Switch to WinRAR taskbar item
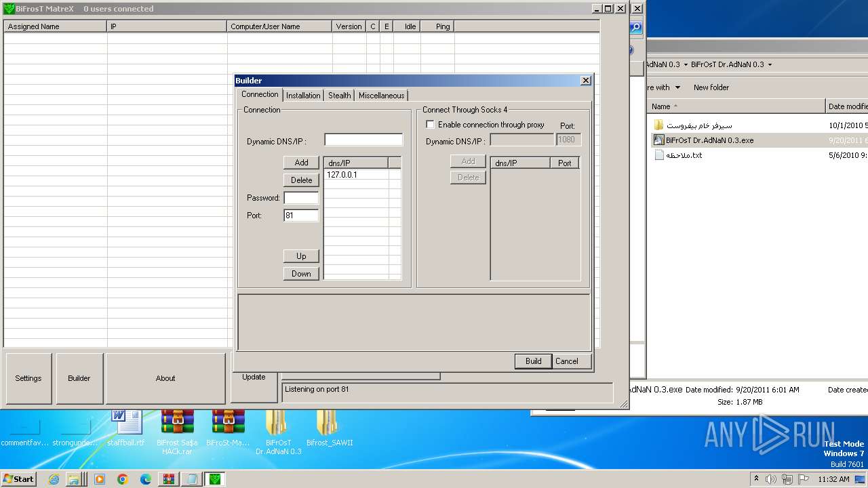 169,479
